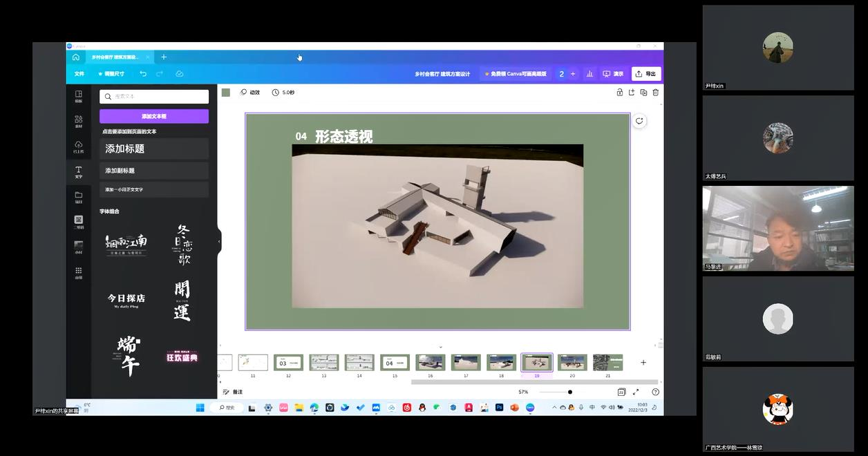Open the Uploads panel in sidebar
The height and width of the screenshot is (456, 868).
pyautogui.click(x=78, y=146)
